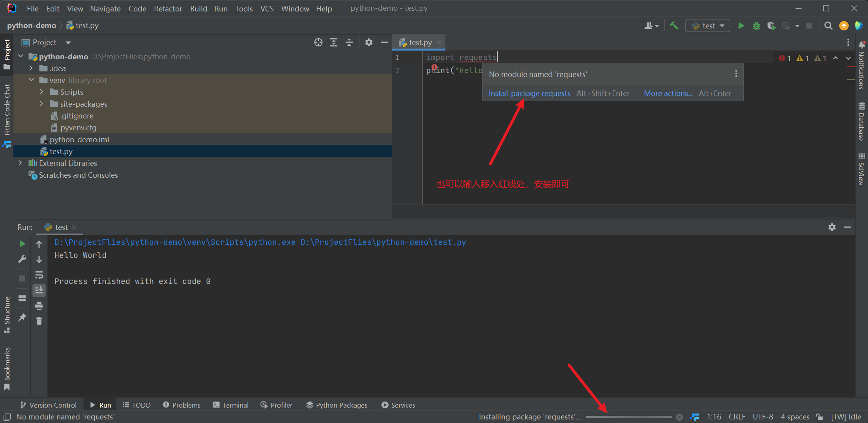
Task: Open Run panel settings gear
Action: point(832,227)
